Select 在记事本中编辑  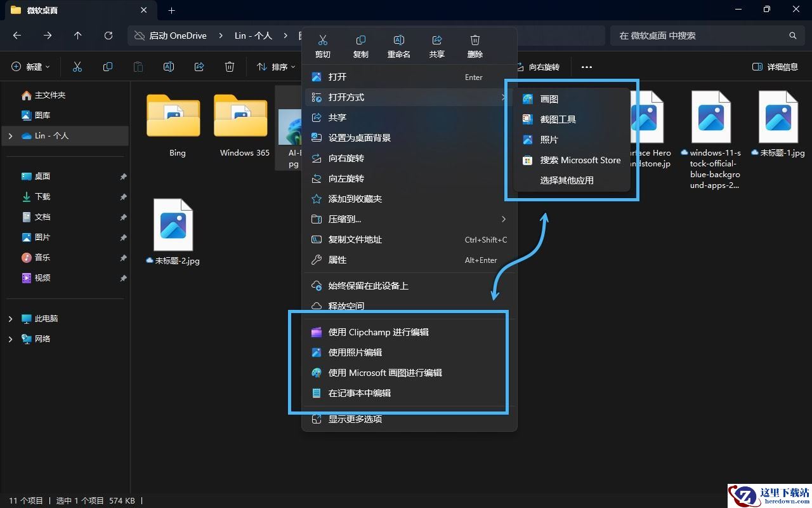pyautogui.click(x=410, y=393)
